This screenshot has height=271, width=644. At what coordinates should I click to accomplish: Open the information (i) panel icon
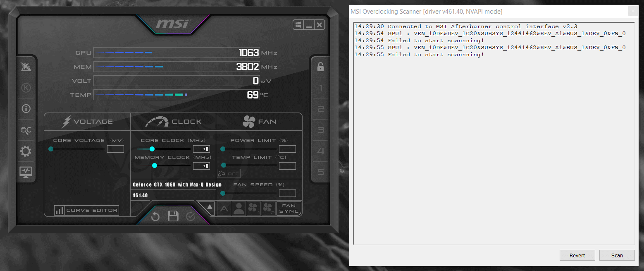click(26, 109)
